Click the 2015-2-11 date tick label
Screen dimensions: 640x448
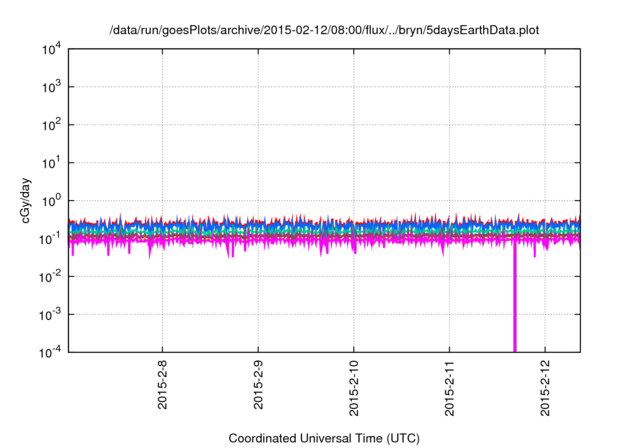click(x=449, y=388)
